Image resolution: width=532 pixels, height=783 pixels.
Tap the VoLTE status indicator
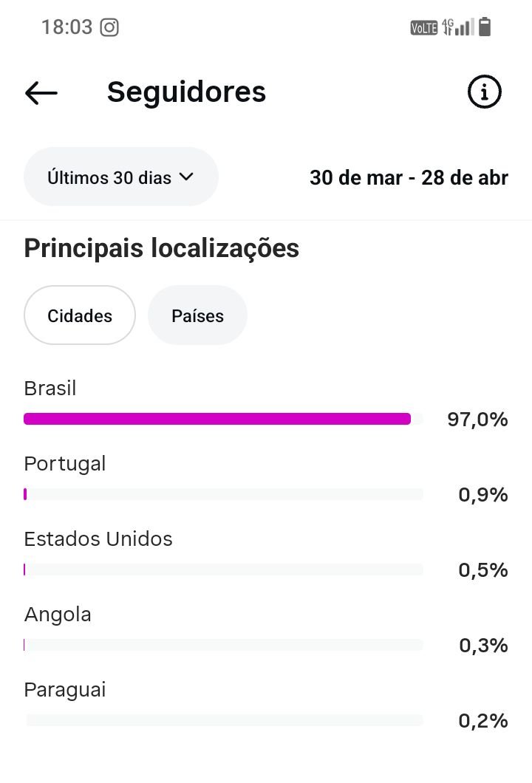click(x=424, y=28)
